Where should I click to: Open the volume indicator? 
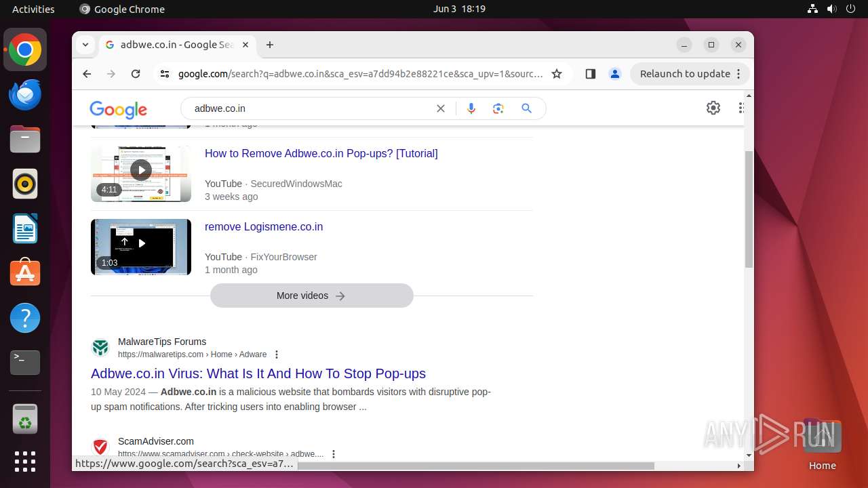click(x=831, y=9)
